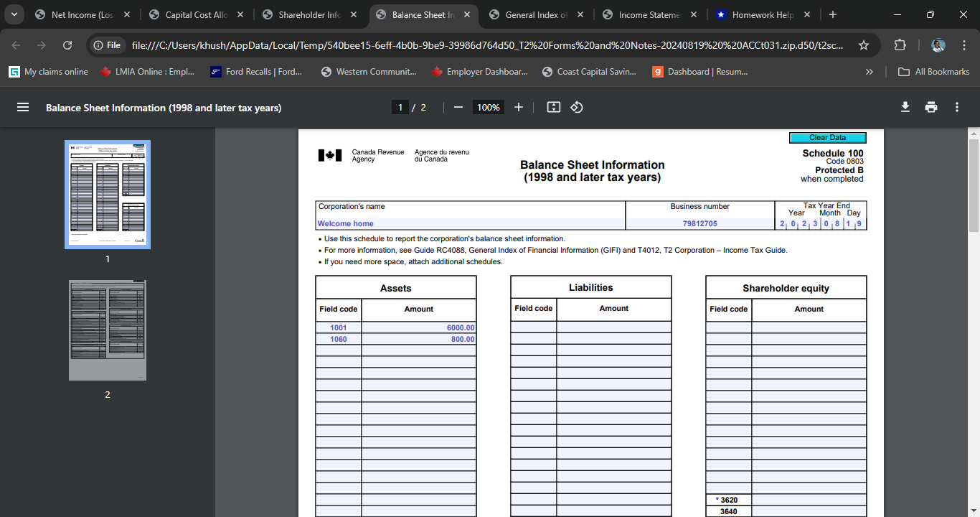This screenshot has height=517, width=980.
Task: Open the Coast Capital Savings bookmark
Action: [x=588, y=72]
